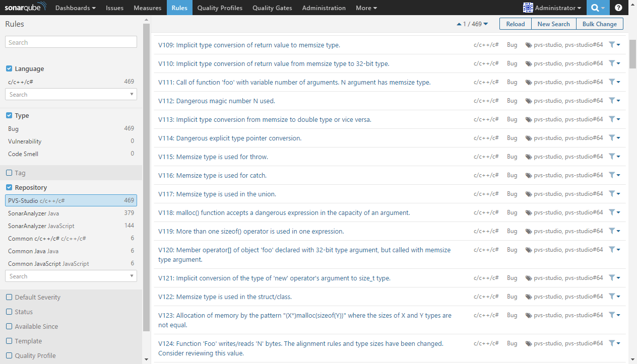Open the Administration page

pyautogui.click(x=324, y=8)
